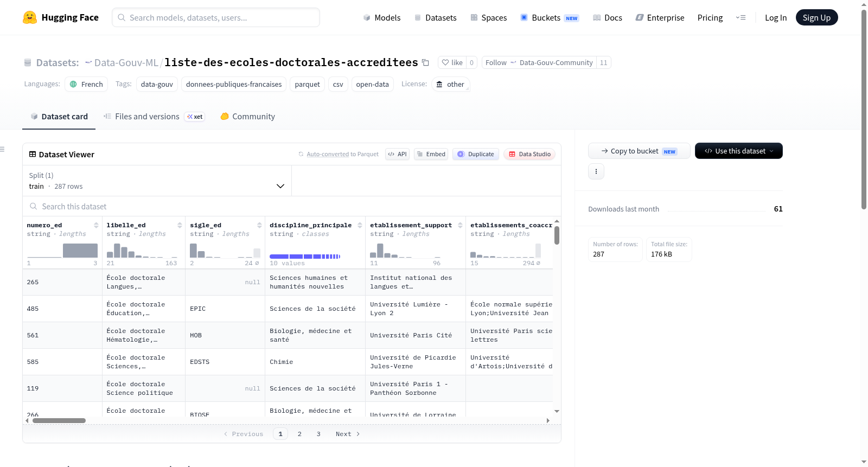Select the donnees-publiques-francaises tag
The width and height of the screenshot is (868, 467).
pos(234,84)
